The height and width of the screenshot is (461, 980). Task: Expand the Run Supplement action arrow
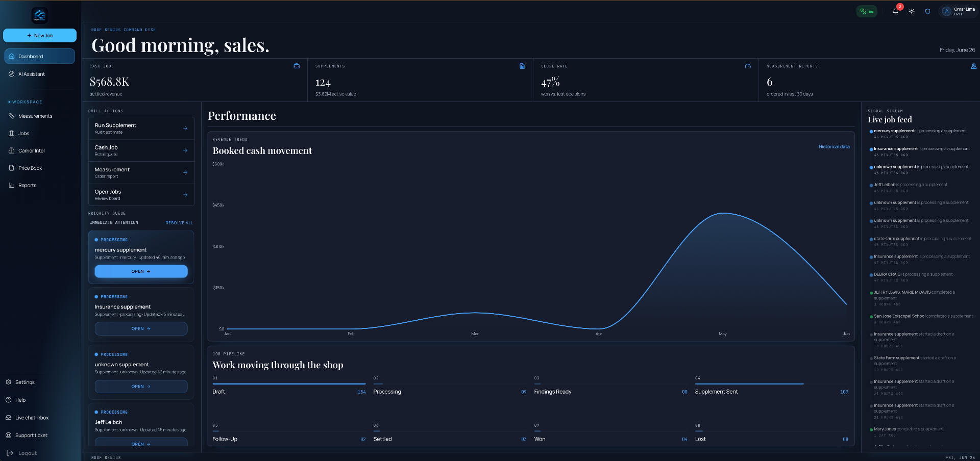point(185,129)
